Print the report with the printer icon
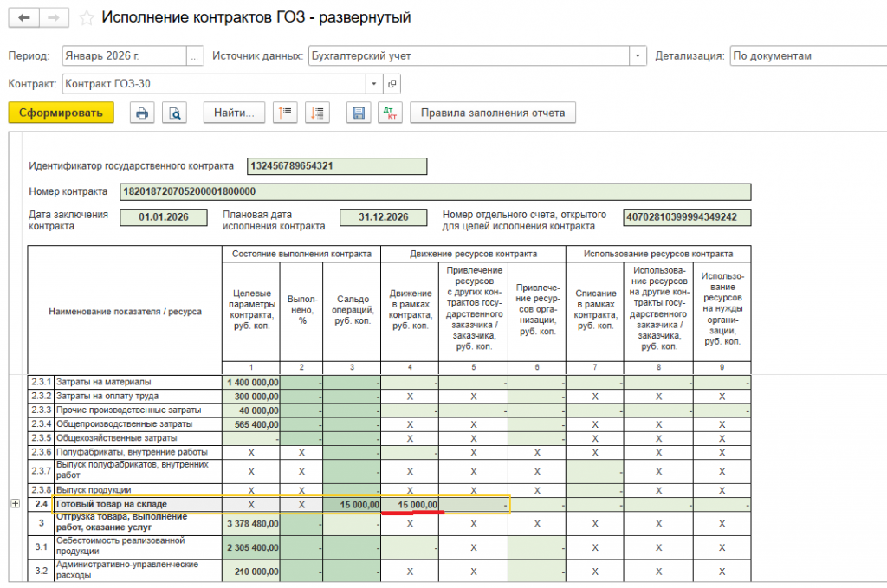Image resolution: width=887 pixels, height=588 pixels. coord(142,113)
